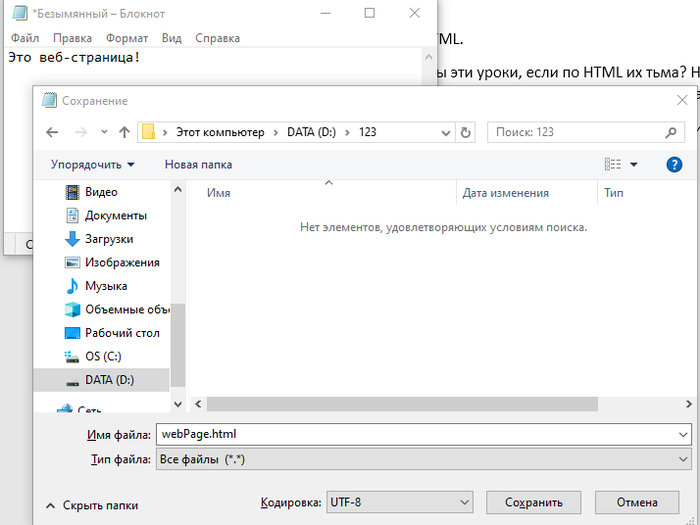Image resolution: width=700 pixels, height=525 pixels.
Task: Open the OS (C:) drive
Action: [x=106, y=356]
